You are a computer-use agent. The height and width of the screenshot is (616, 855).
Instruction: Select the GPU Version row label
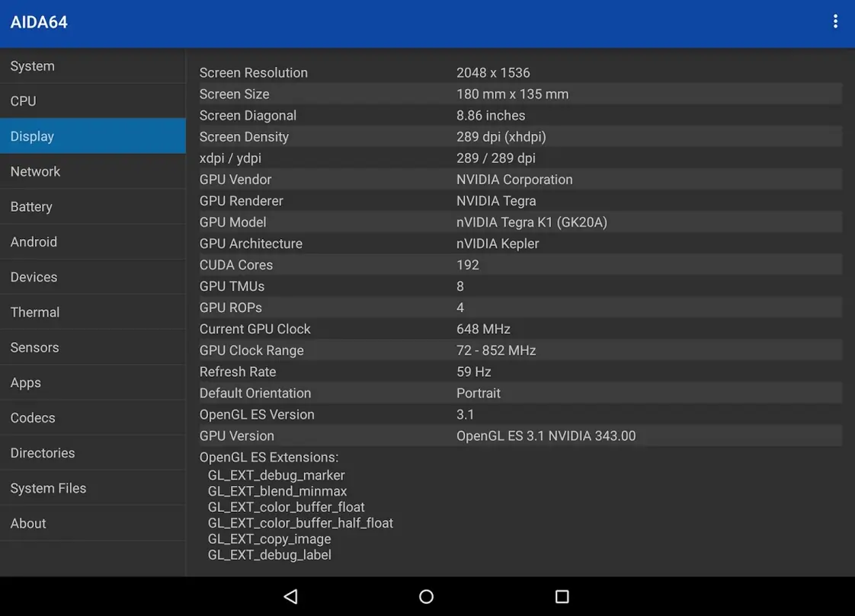[x=237, y=436]
